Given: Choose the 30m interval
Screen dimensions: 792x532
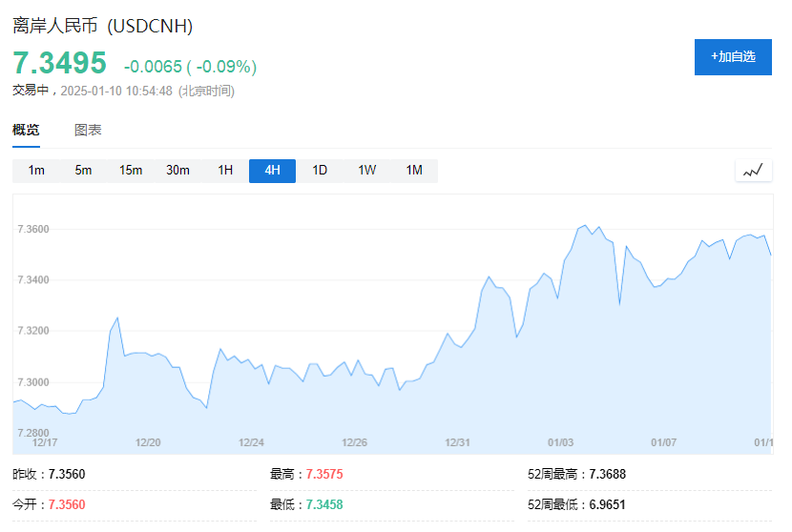Looking at the screenshot, I should coord(177,171).
